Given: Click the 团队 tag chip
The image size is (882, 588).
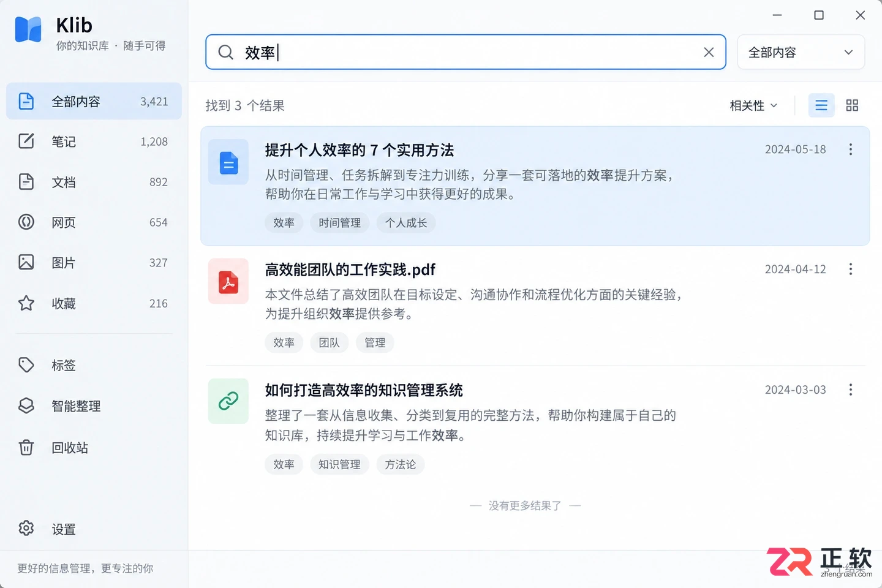Looking at the screenshot, I should pyautogui.click(x=329, y=342).
